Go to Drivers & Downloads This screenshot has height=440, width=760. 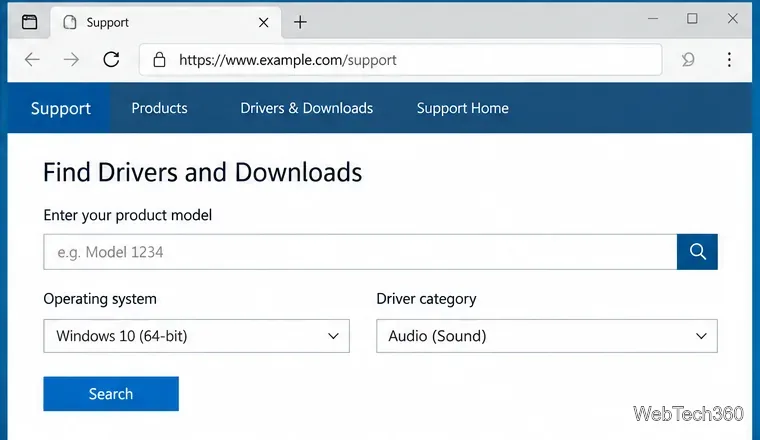click(307, 108)
